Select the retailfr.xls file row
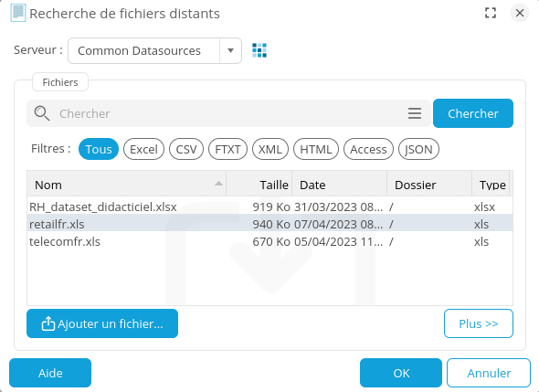539x392 pixels. tap(269, 224)
